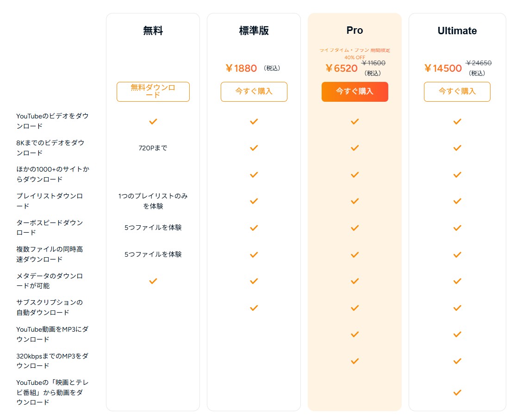Click 無料 checkmark for メタデータのダウンロード row
This screenshot has width=516, height=420.
[x=153, y=281]
